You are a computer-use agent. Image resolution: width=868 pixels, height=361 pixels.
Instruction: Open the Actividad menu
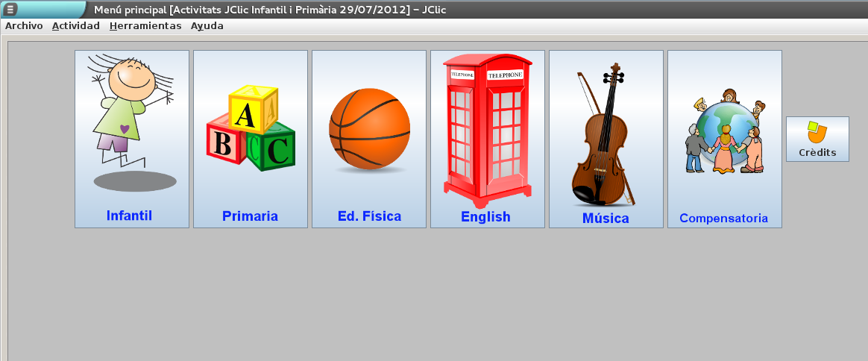point(76,25)
